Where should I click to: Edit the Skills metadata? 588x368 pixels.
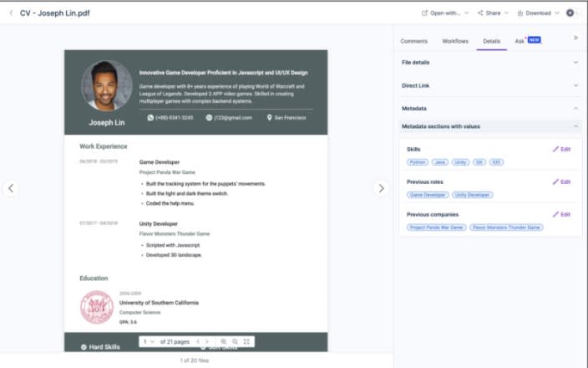pyautogui.click(x=561, y=149)
